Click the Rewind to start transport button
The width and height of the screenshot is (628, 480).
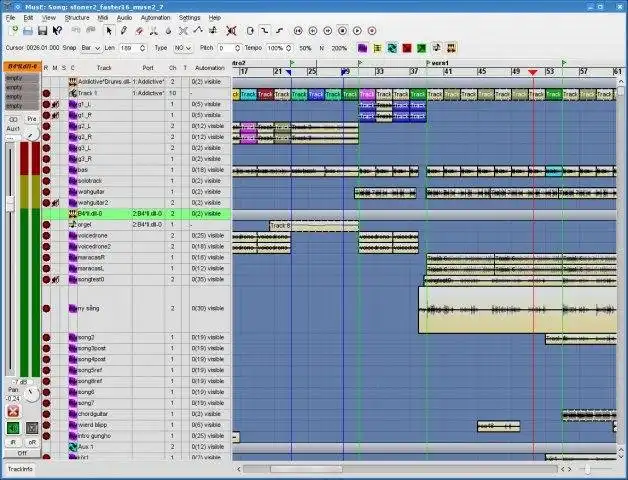click(298, 31)
